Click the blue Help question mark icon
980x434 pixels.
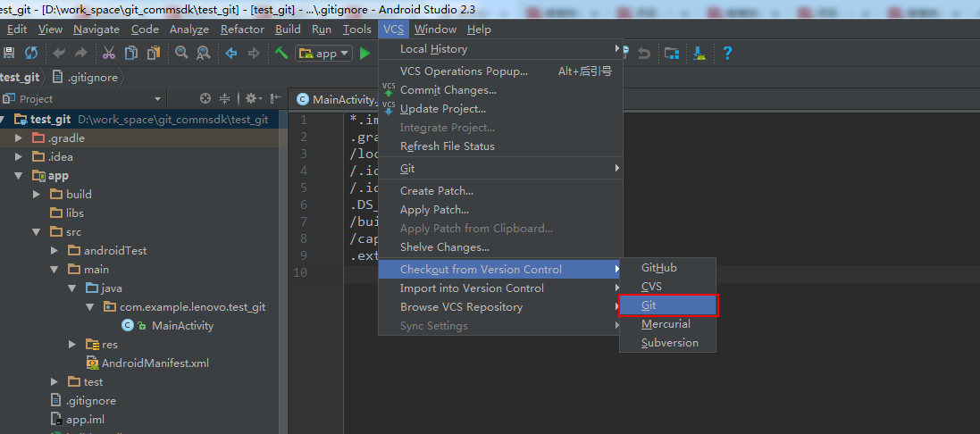pyautogui.click(x=727, y=53)
